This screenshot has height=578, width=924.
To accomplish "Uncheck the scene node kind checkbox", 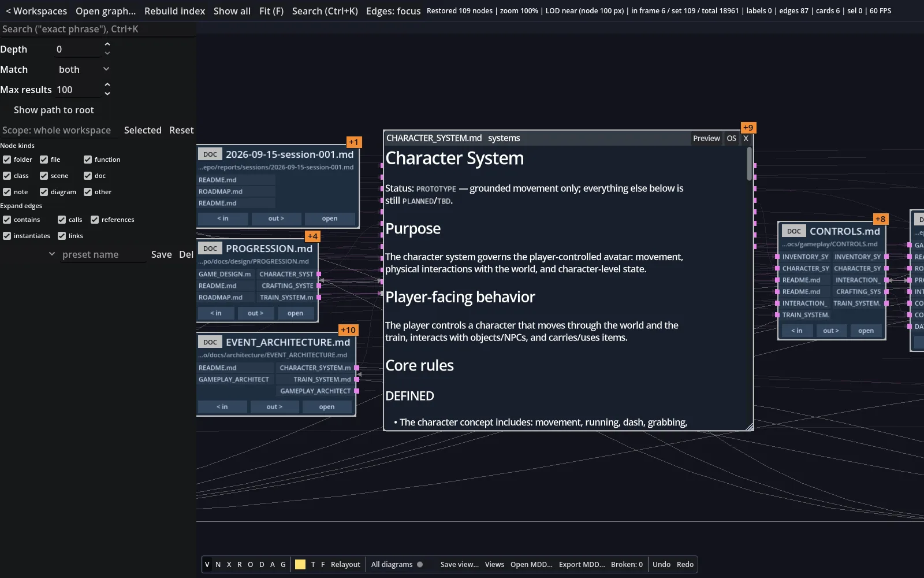I will pyautogui.click(x=44, y=176).
